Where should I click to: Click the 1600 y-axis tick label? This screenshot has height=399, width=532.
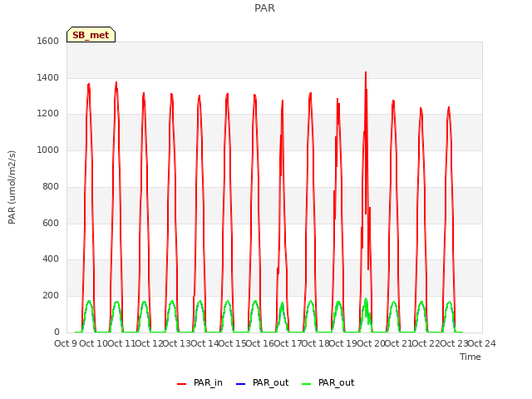point(48,41)
